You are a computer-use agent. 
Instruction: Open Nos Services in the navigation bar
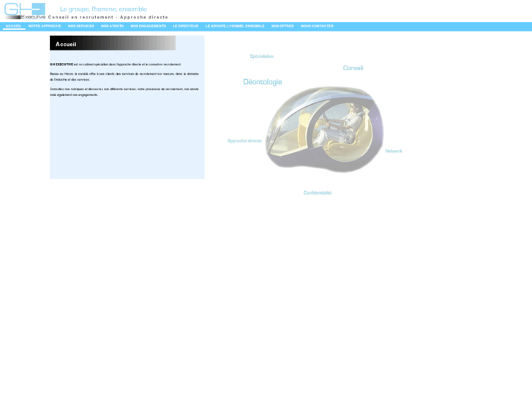click(x=80, y=26)
